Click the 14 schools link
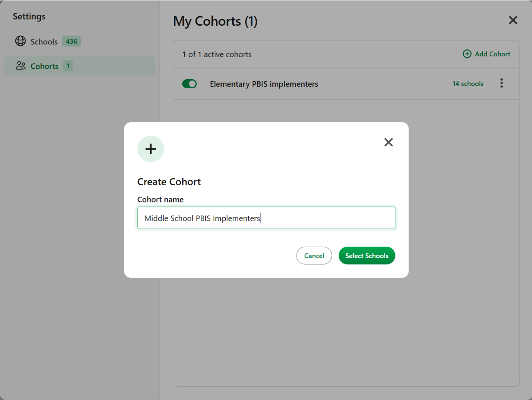The height and width of the screenshot is (400, 532). pos(468,84)
